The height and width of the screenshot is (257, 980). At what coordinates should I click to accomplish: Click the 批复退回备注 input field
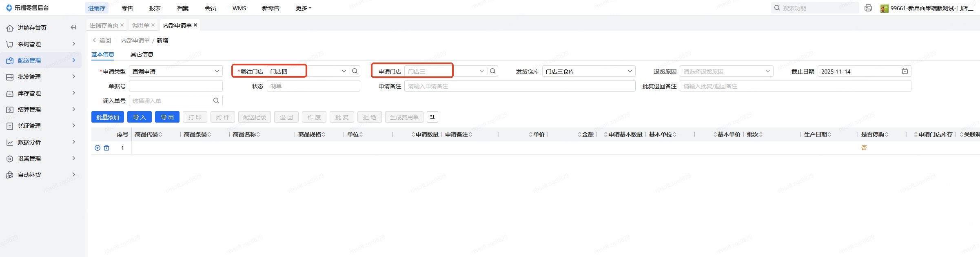[796, 86]
